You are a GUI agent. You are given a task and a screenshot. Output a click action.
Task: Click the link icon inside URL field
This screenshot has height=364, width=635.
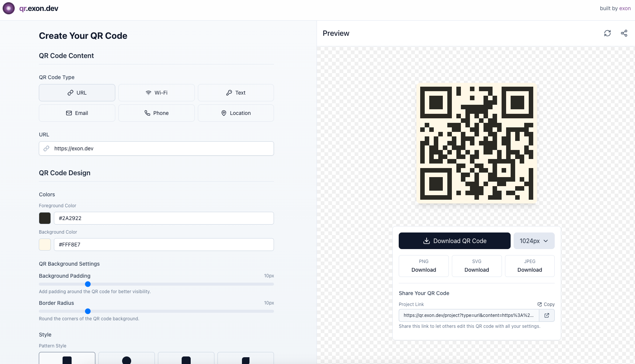(x=46, y=148)
